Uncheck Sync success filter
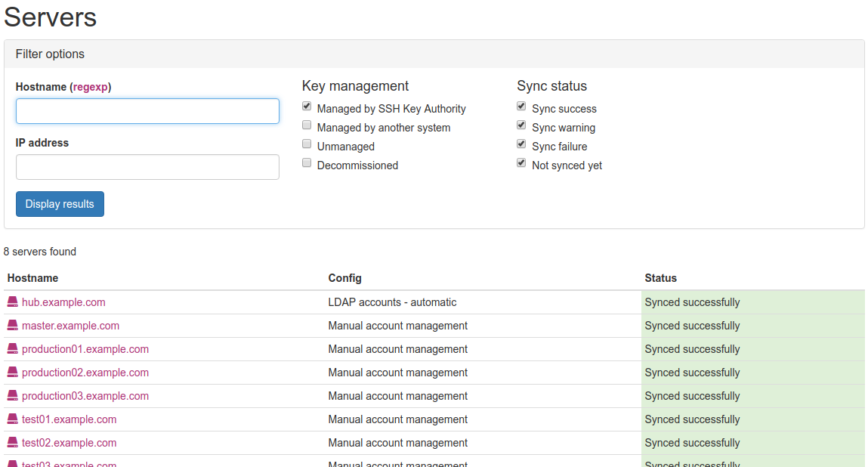 (521, 107)
